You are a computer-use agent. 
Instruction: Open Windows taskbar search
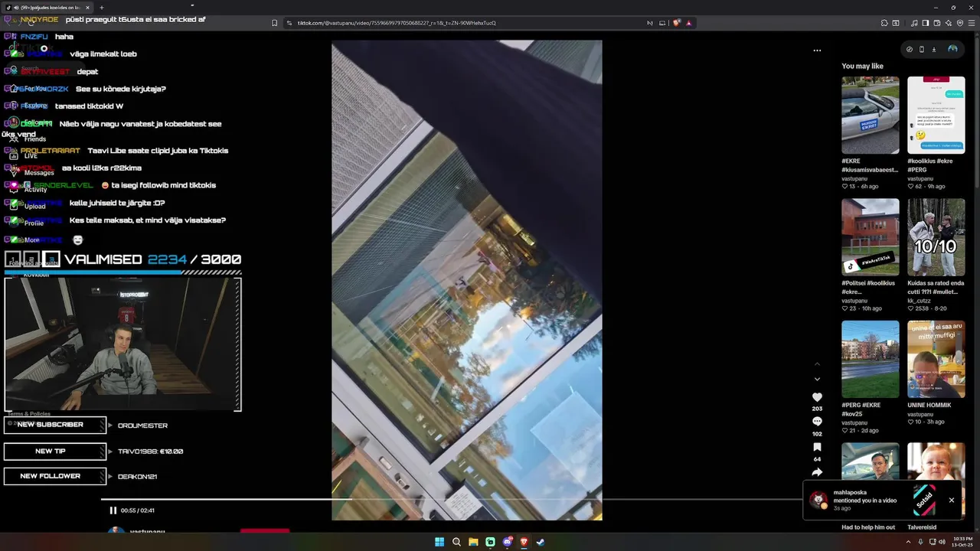click(x=456, y=542)
